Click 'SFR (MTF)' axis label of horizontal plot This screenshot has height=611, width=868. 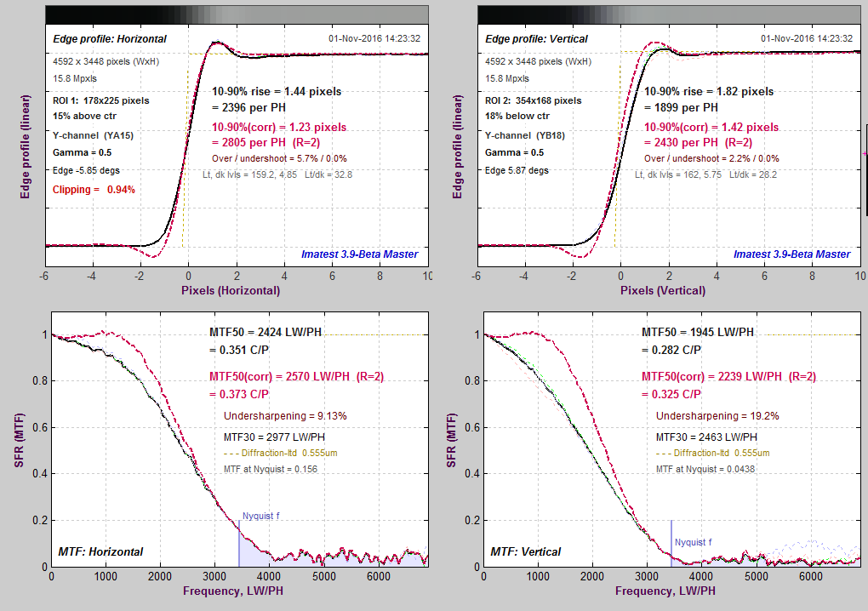pos(20,440)
